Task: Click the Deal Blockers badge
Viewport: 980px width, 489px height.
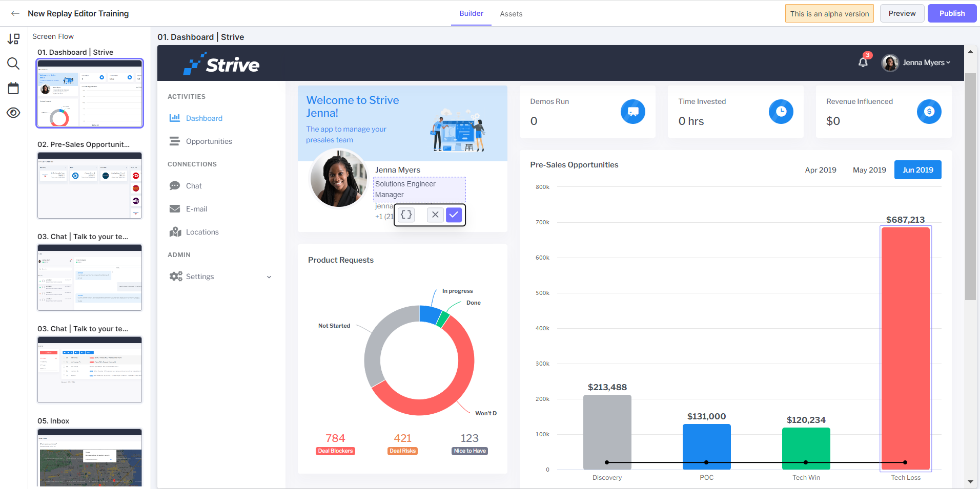Action: (335, 451)
